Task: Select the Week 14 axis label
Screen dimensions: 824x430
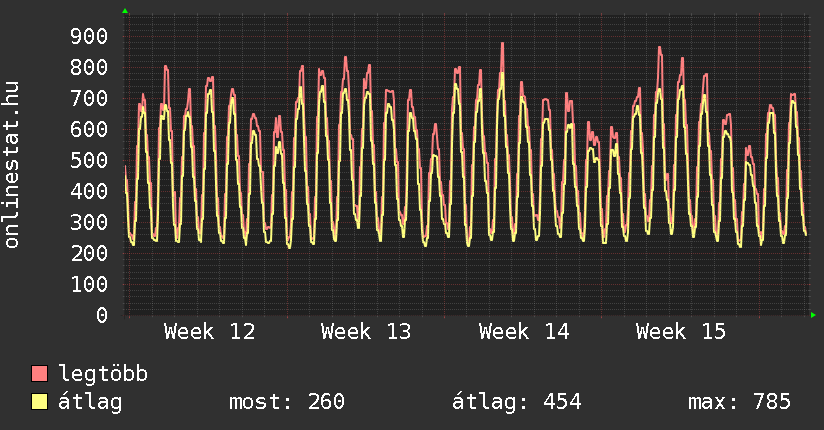Action: coord(524,332)
